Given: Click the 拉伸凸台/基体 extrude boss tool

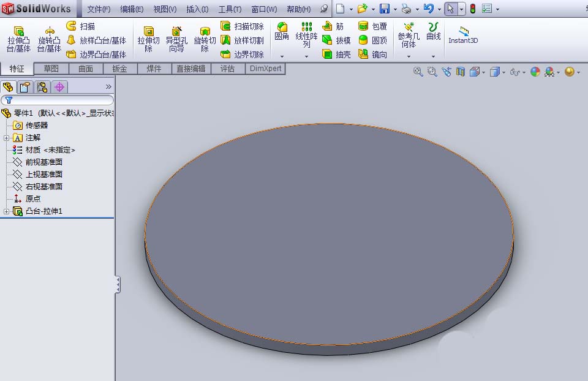Looking at the screenshot, I should [18, 39].
